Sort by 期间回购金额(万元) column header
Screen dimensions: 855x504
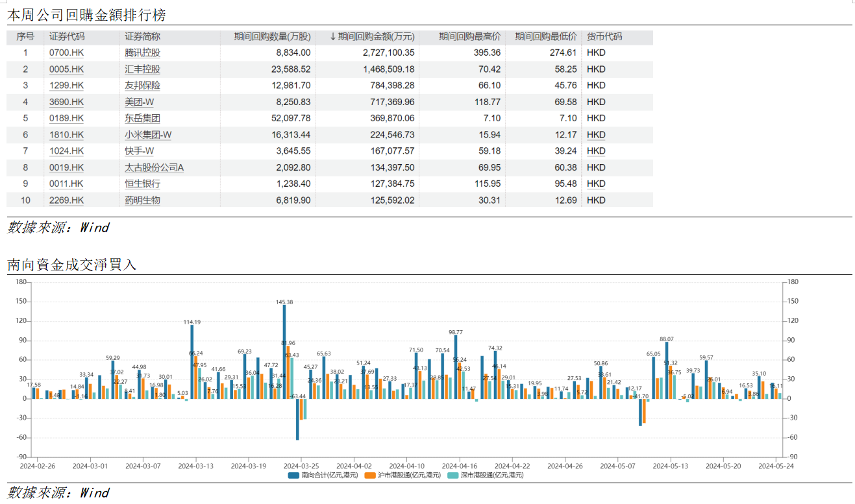tap(372, 37)
